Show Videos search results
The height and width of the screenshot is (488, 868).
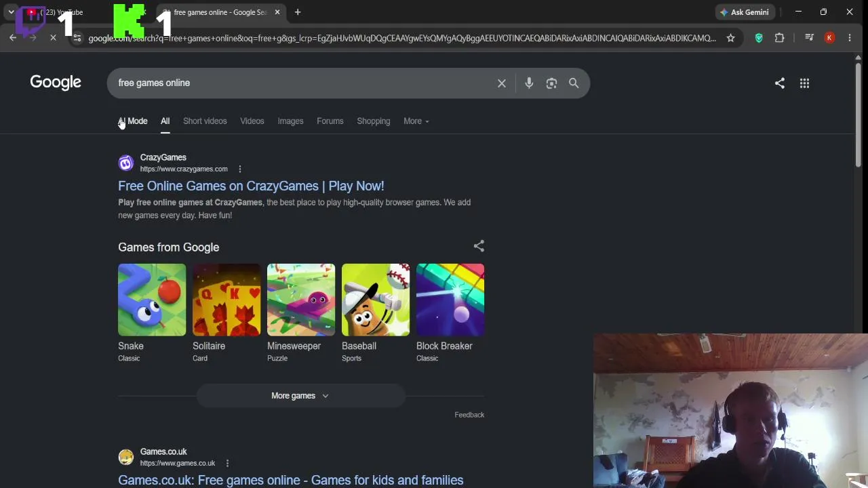(x=252, y=121)
